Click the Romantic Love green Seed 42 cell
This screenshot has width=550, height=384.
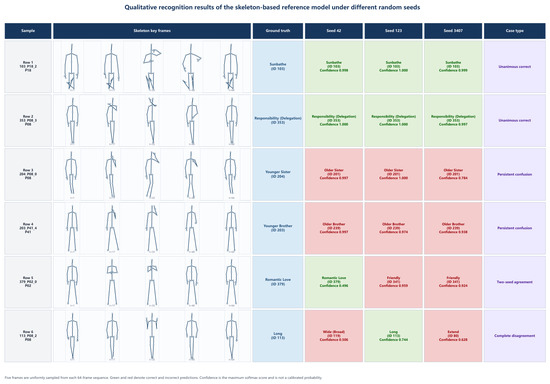(334, 282)
